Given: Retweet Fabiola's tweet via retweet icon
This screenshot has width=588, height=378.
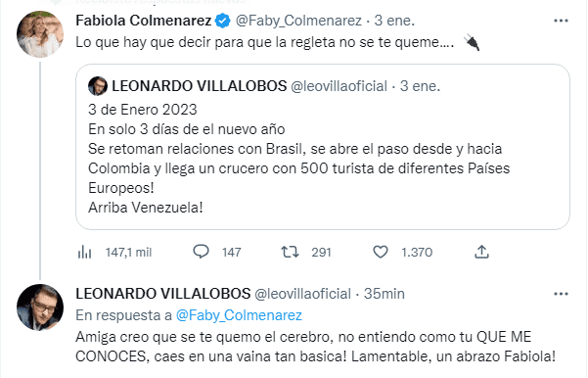Looking at the screenshot, I should tap(291, 252).
